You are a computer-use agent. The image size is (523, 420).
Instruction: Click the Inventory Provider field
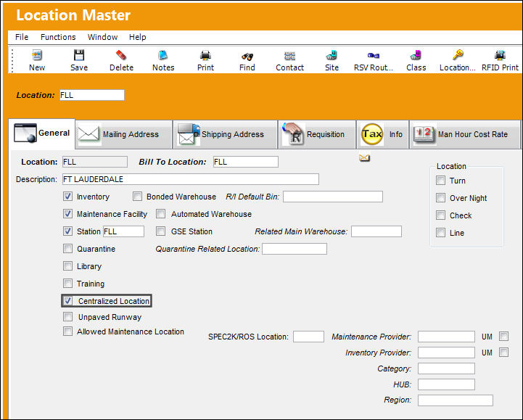click(x=446, y=353)
